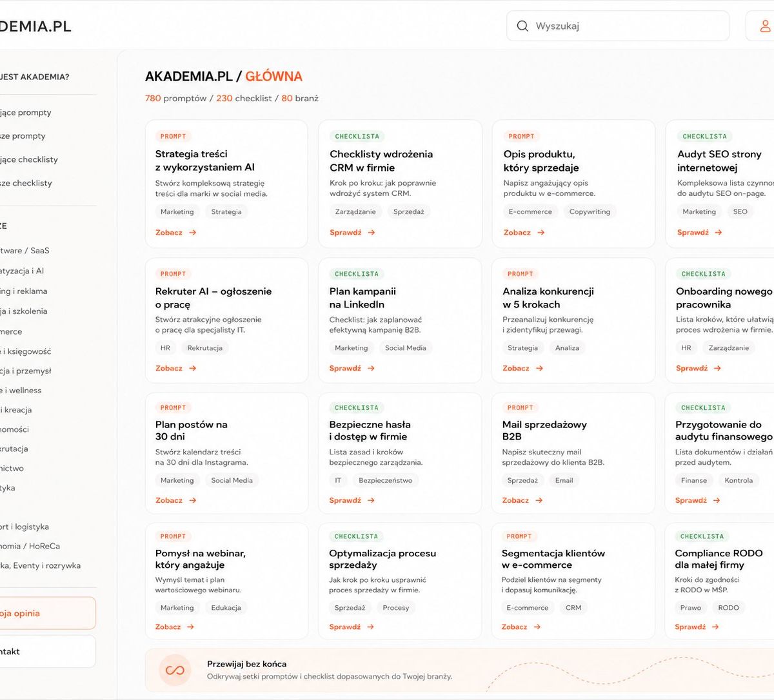This screenshot has width=774, height=700.
Task: Select the Rekrutacja tag on Rekruter AI card
Action: pyautogui.click(x=204, y=348)
